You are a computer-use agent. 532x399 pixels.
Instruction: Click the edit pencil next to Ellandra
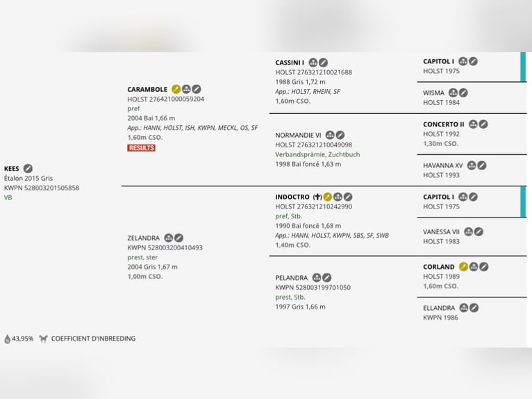pos(474,307)
